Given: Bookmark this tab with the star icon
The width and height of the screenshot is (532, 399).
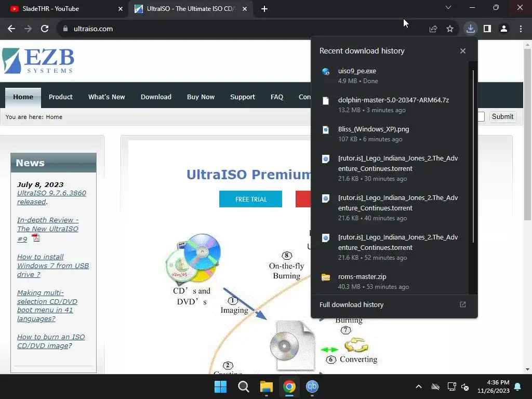Looking at the screenshot, I should (x=450, y=29).
